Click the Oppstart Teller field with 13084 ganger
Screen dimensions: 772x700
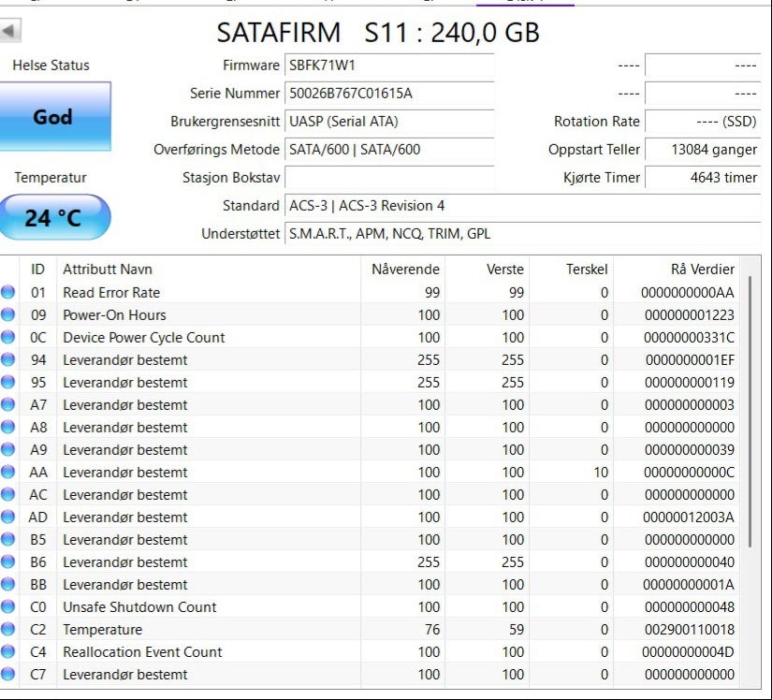(703, 150)
